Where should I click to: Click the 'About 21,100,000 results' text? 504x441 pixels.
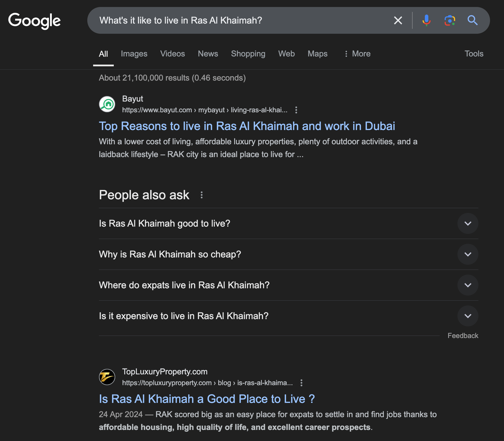[172, 78]
